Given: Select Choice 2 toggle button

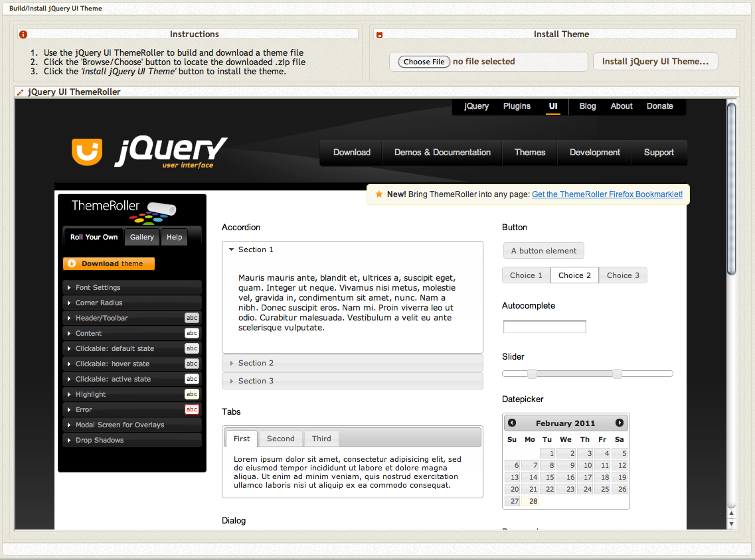Looking at the screenshot, I should tap(574, 275).
